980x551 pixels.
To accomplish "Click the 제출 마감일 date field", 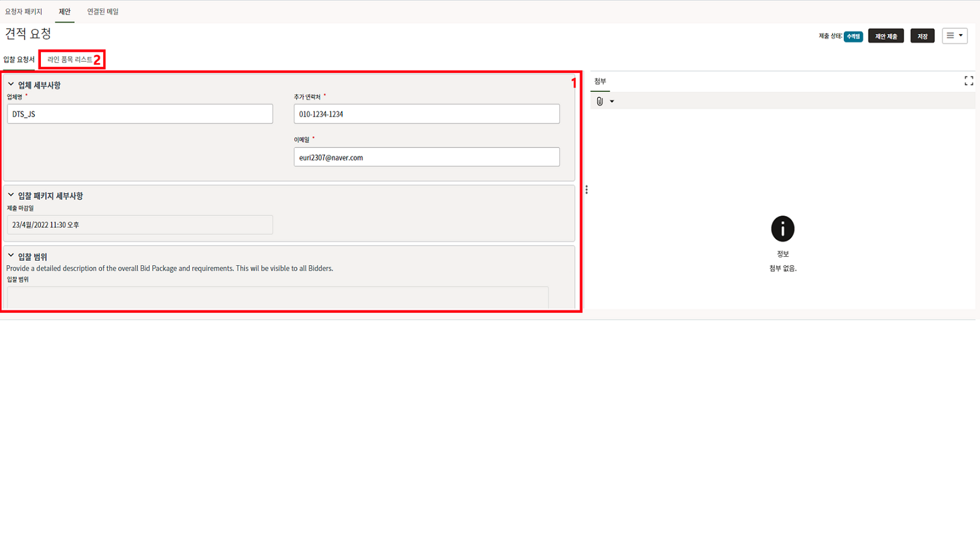I will tap(140, 225).
